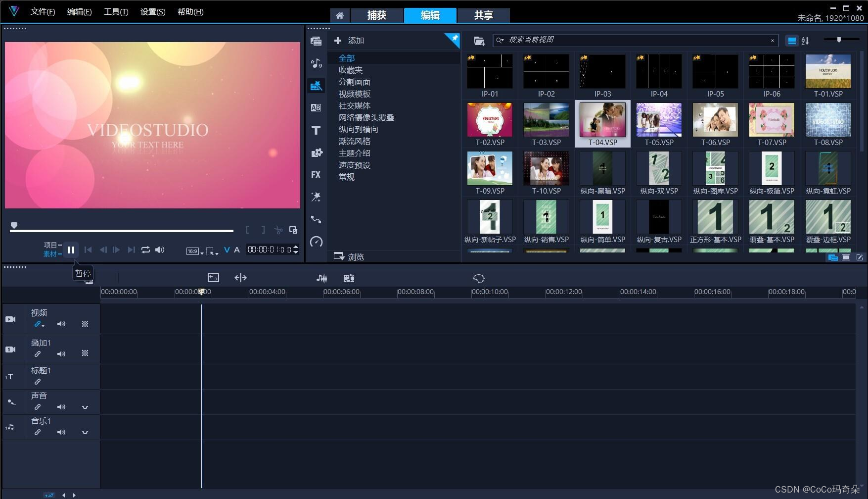868x499 pixels.
Task: Click the Split clip scissors icon
Action: (x=278, y=230)
